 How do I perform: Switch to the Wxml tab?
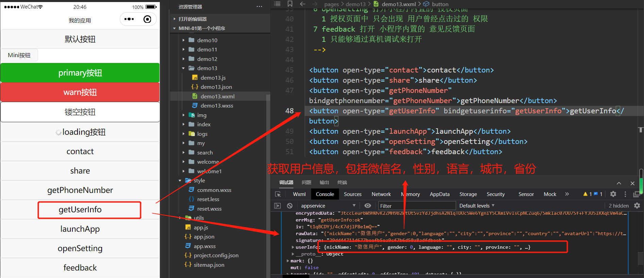coord(299,194)
